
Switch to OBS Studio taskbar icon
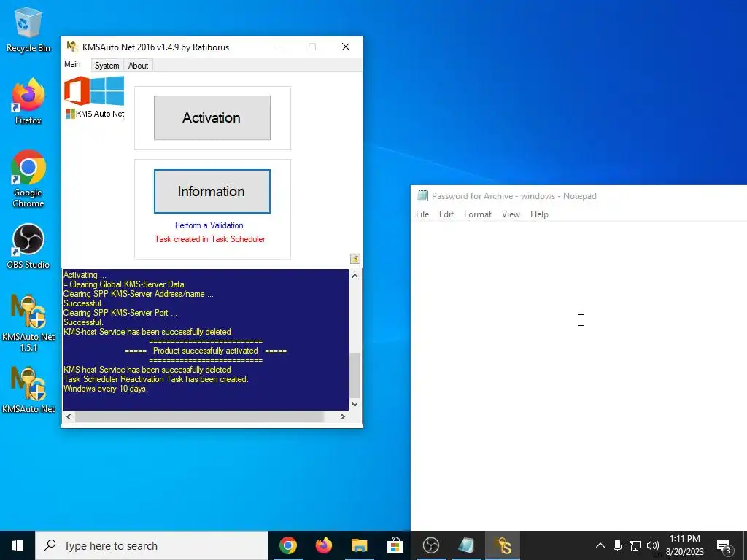(430, 545)
